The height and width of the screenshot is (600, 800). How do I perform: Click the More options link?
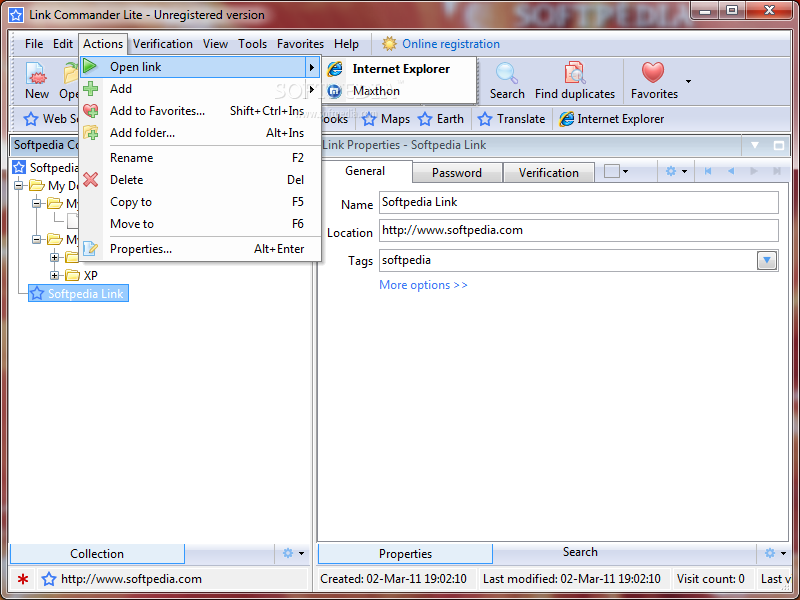(x=423, y=285)
